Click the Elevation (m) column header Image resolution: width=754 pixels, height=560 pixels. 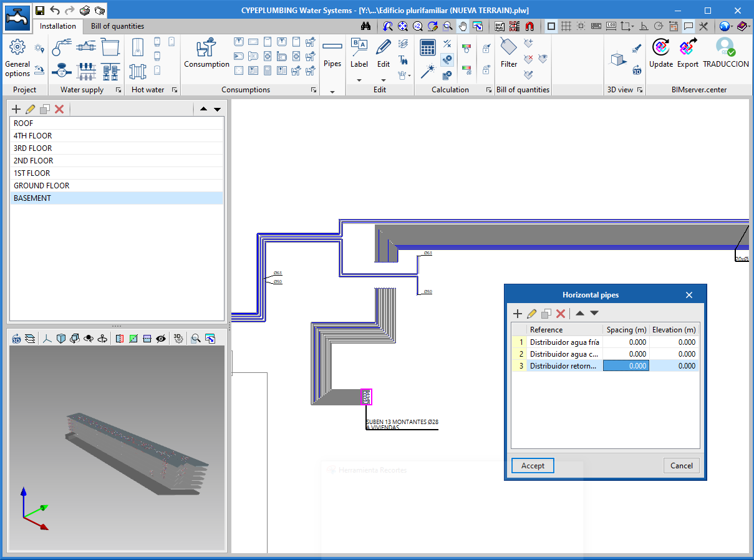point(674,330)
